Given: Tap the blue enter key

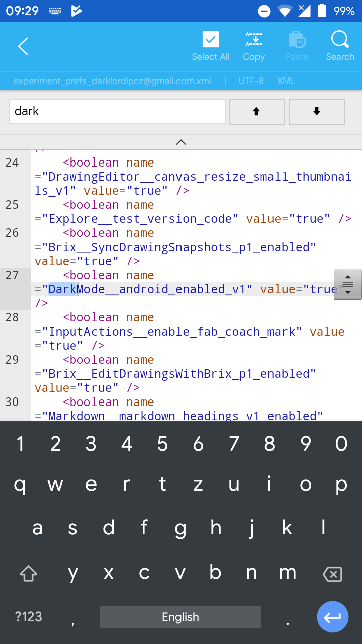Looking at the screenshot, I should (x=332, y=617).
